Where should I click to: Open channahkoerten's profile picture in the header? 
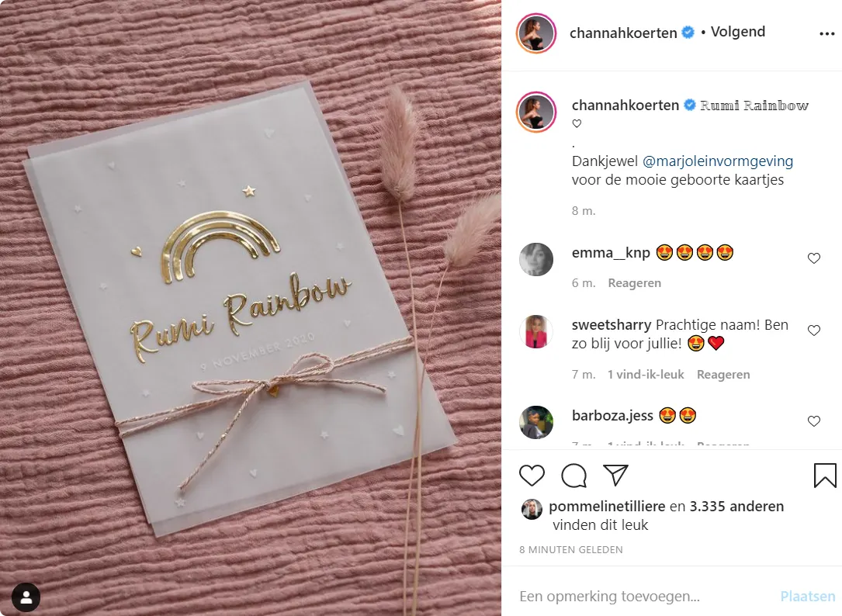536,33
